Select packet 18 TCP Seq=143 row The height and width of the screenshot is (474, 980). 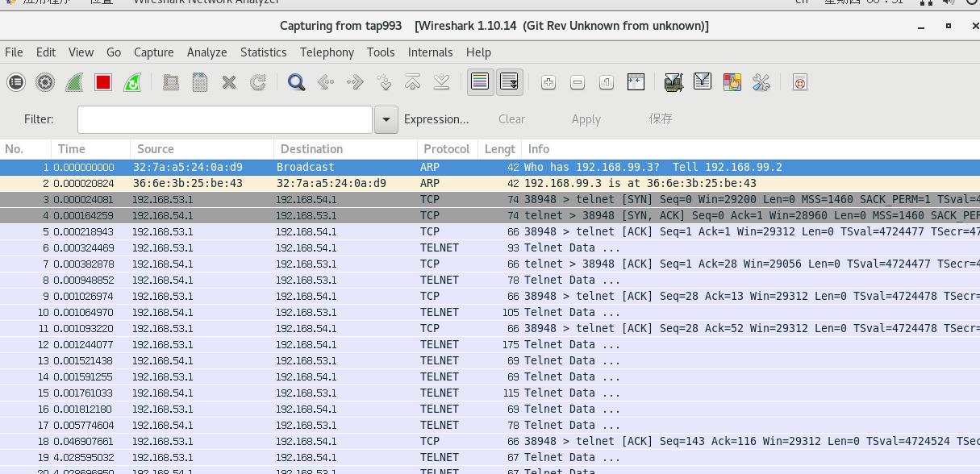tap(490, 441)
